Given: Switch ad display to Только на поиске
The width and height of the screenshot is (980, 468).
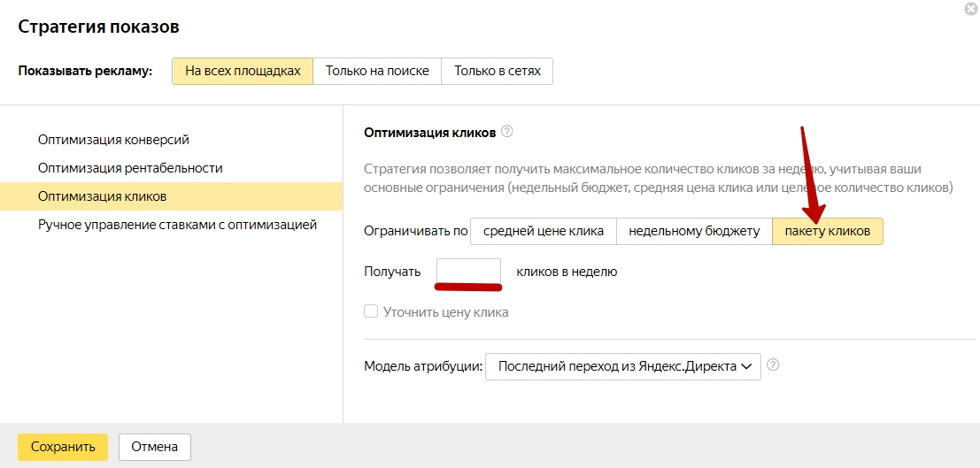Looking at the screenshot, I should tap(377, 72).
